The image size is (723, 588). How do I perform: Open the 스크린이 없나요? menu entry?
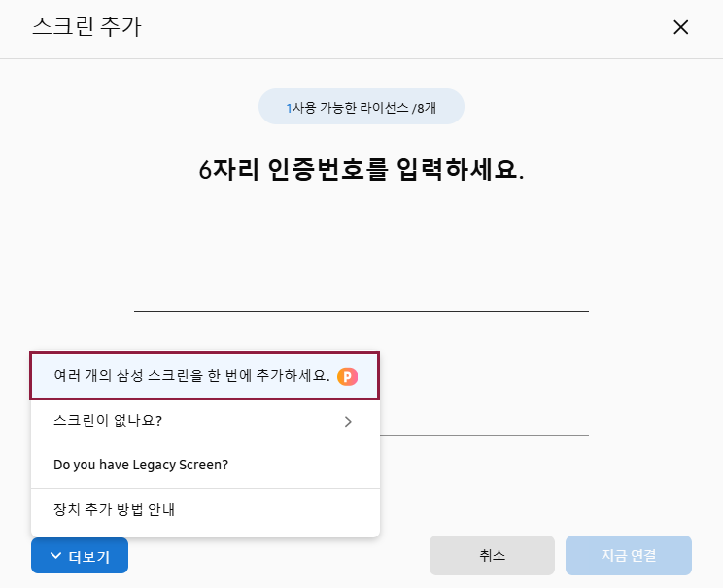205,421
